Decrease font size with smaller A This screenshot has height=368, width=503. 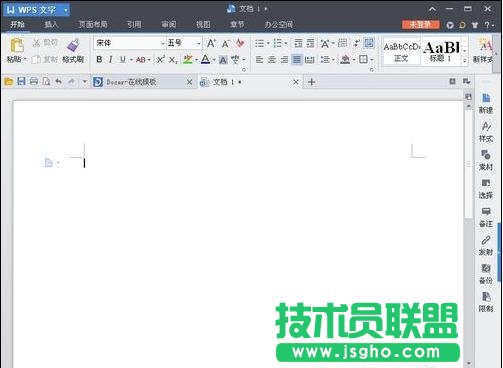[226, 44]
